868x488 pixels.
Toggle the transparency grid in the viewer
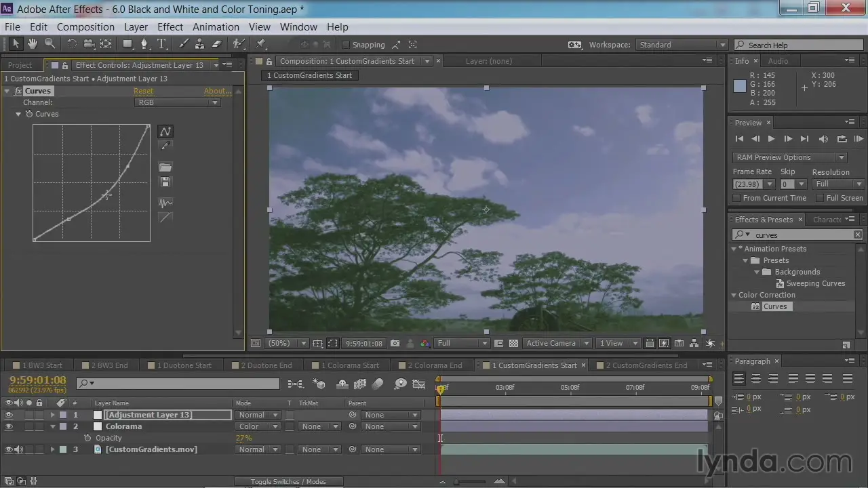click(513, 343)
